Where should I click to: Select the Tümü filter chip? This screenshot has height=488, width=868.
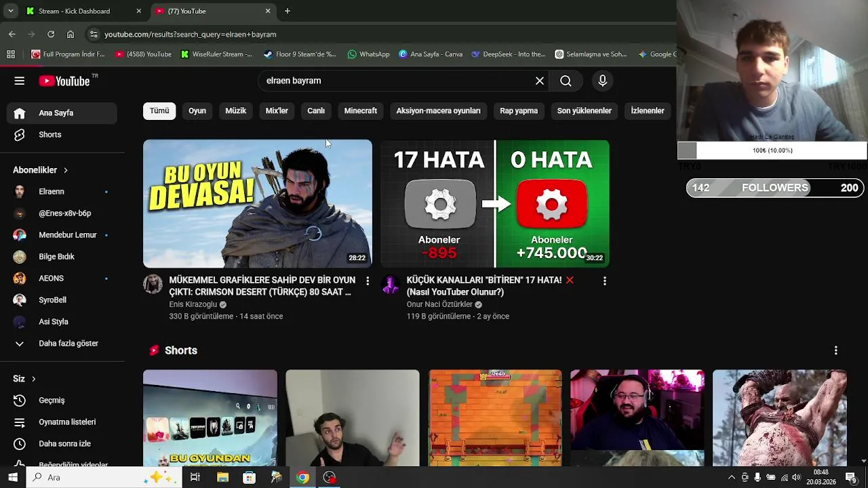tap(159, 111)
